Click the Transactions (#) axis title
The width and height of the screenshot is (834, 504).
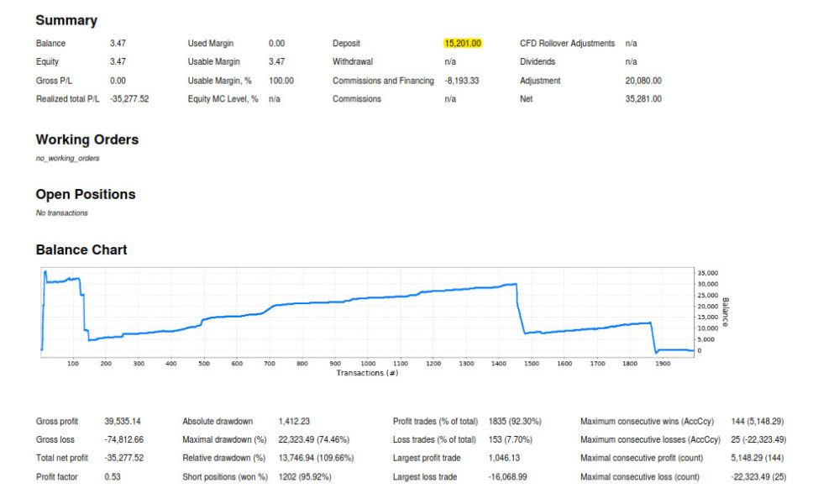coord(367,372)
